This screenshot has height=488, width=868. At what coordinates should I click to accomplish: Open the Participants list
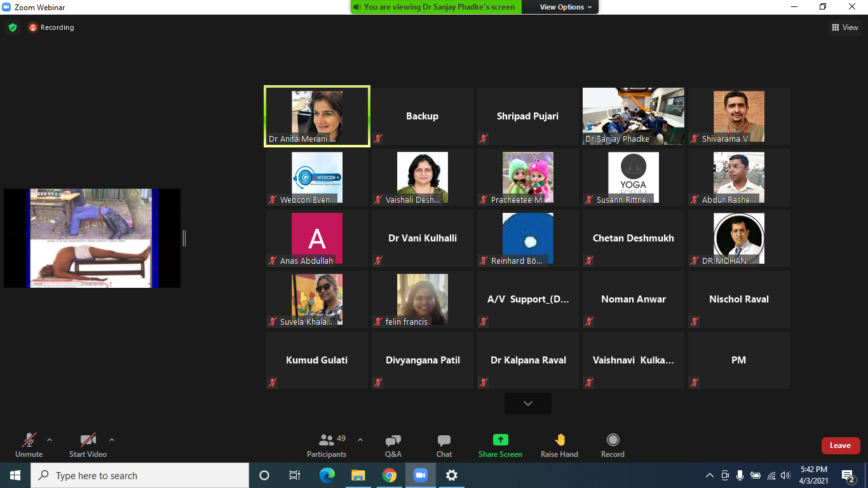click(x=327, y=445)
